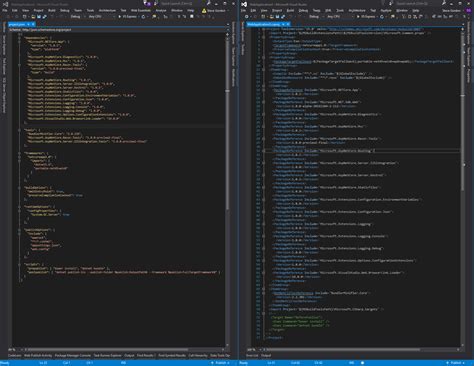Viewport: 474px width, 366px height.
Task: Collapse Microsoft.NETCore.App PackageReference node in csproj
Action: [264, 90]
